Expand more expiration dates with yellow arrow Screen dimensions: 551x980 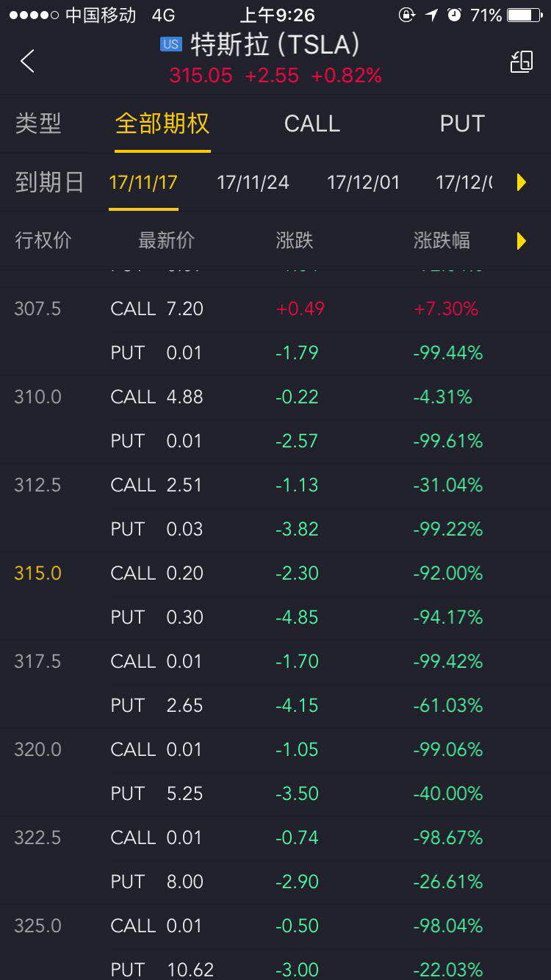click(x=522, y=182)
